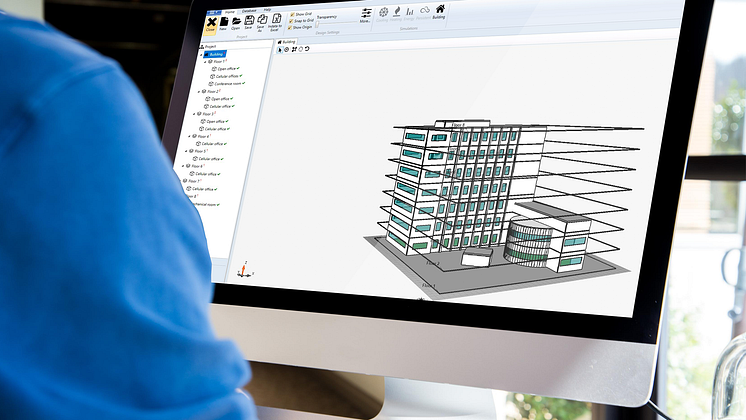Image resolution: width=746 pixels, height=420 pixels.
Task: Collapse the Floor 4 tree node
Action: [189, 137]
